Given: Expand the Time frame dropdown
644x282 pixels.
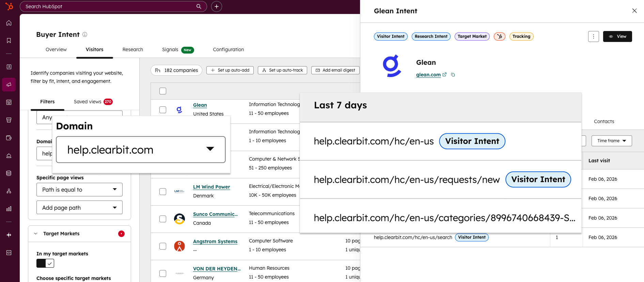Looking at the screenshot, I should (611, 141).
